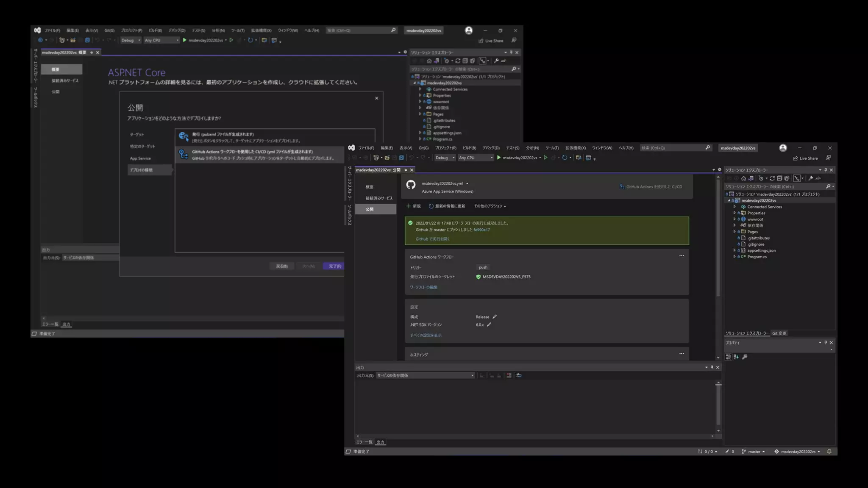868x488 pixels.
Task: Open the ビルド(B) menu in the front window
Action: coord(469,148)
